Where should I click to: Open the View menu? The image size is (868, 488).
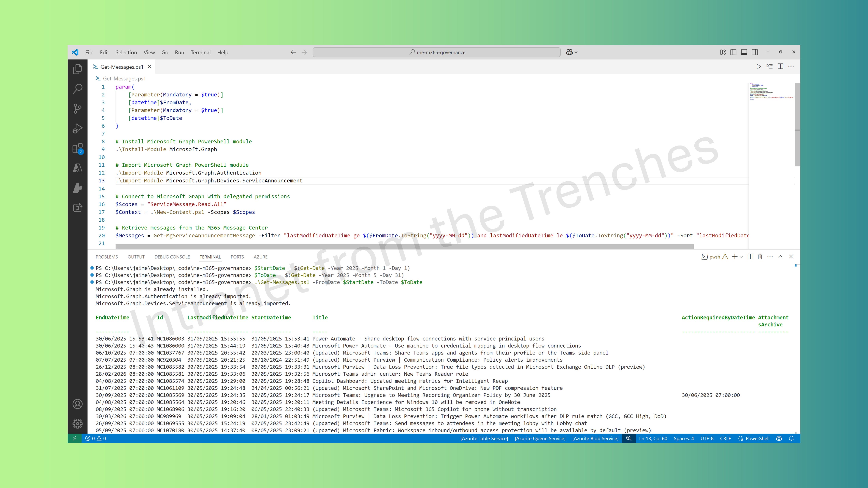click(149, 52)
